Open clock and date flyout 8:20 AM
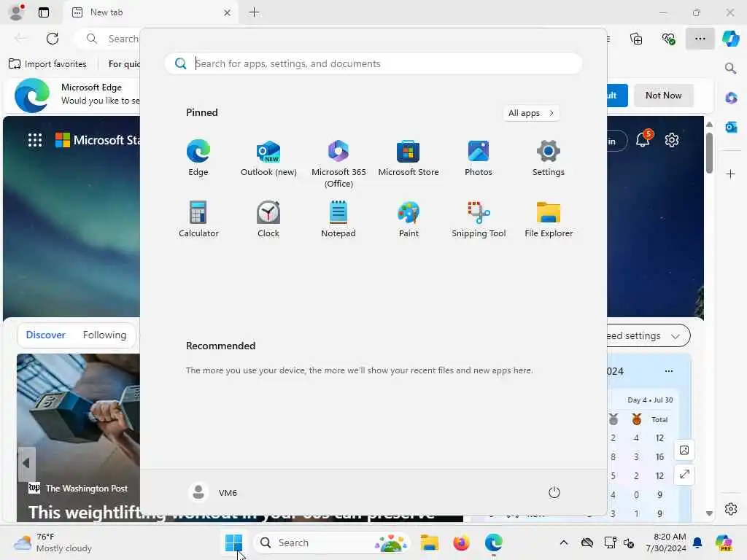 [665, 542]
